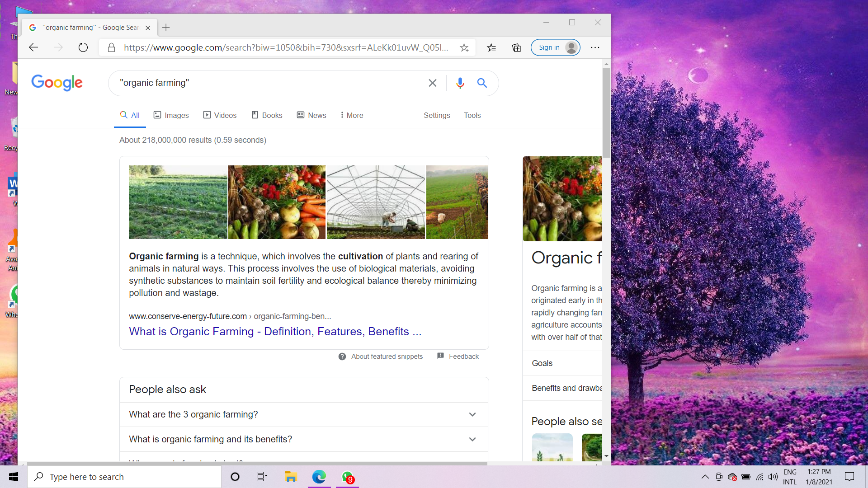This screenshot has width=868, height=488.
Task: Expand the More search options menu
Action: pos(351,114)
